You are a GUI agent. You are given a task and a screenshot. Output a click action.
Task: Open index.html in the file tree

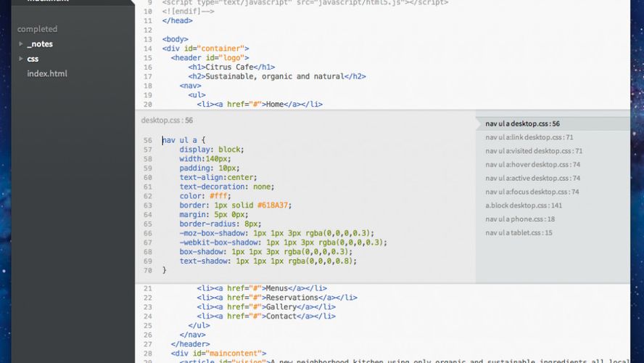click(47, 73)
